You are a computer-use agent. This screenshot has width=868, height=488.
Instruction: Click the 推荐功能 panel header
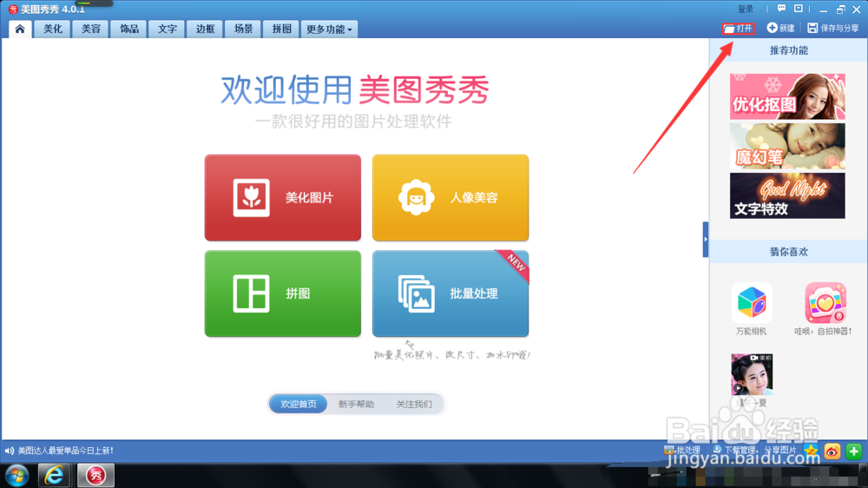tap(789, 50)
